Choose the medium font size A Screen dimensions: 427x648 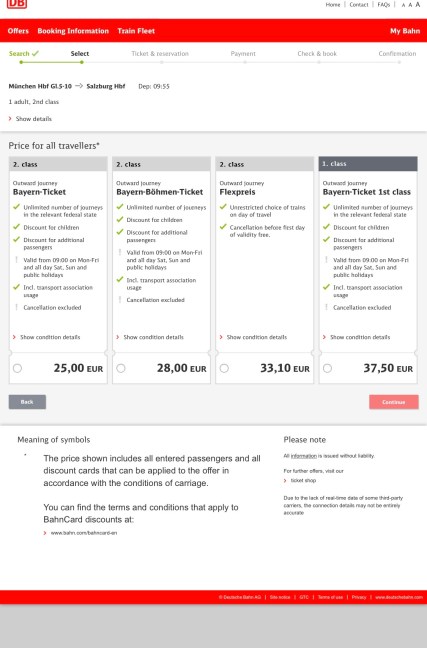(x=410, y=5)
